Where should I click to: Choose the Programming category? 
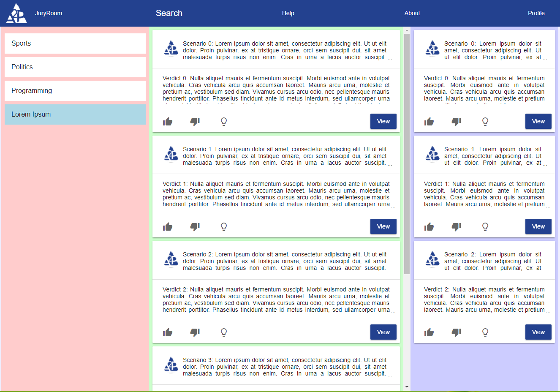(75, 91)
